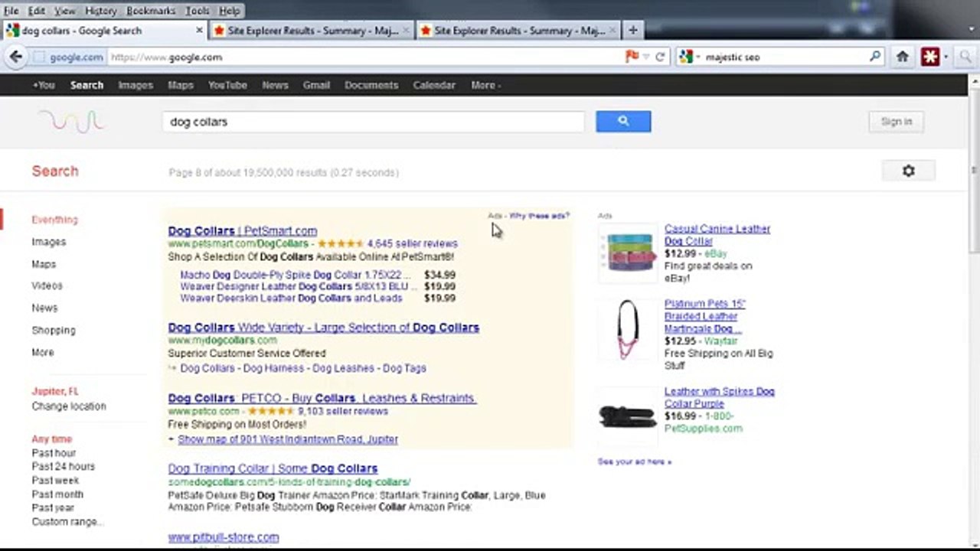The height and width of the screenshot is (551, 980).
Task: Expand the red add-on icon dropdown arrow
Action: click(946, 57)
